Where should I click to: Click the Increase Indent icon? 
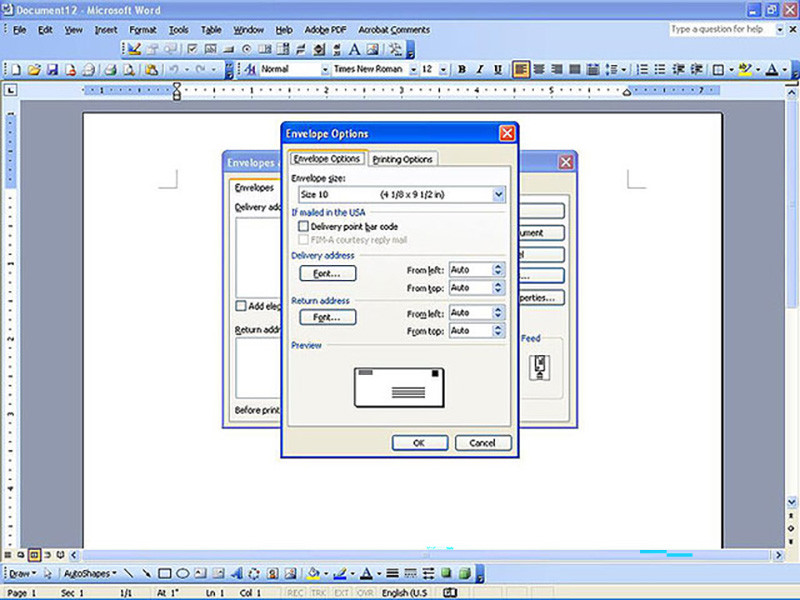pos(696,69)
